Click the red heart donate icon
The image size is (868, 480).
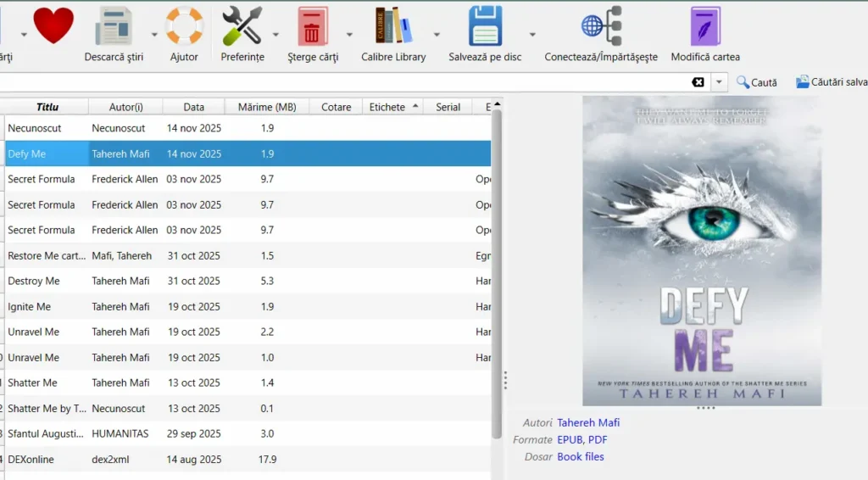click(x=53, y=25)
